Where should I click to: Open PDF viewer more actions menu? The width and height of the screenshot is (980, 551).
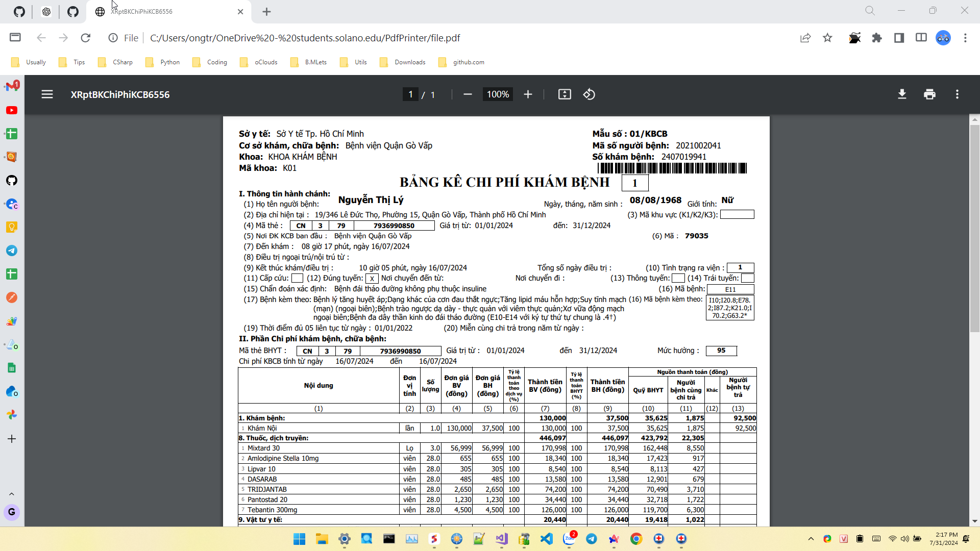point(957,94)
